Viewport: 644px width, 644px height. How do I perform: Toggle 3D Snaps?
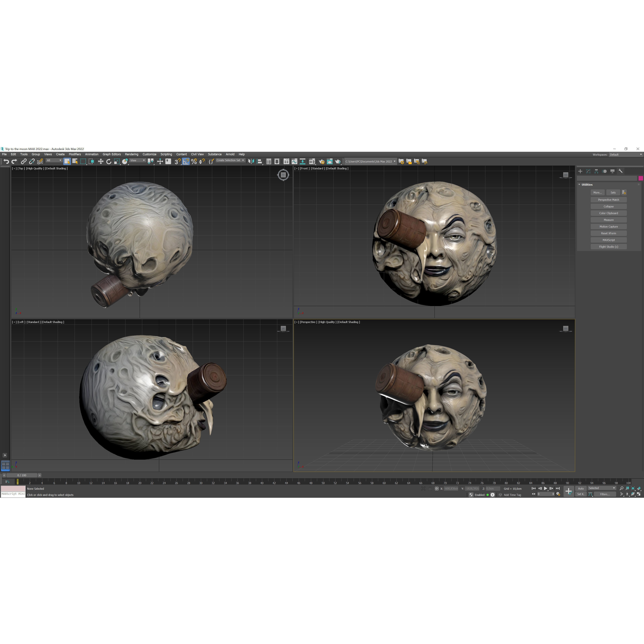click(x=177, y=162)
